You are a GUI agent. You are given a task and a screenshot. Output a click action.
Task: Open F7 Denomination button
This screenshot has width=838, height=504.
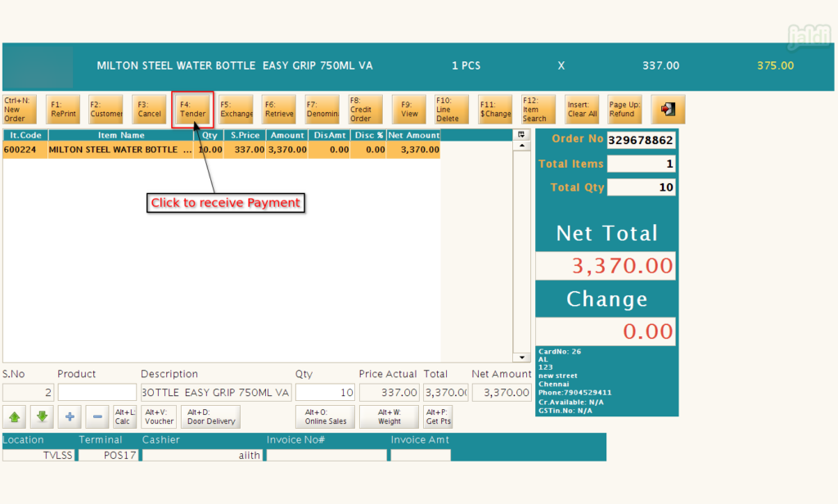pos(322,109)
